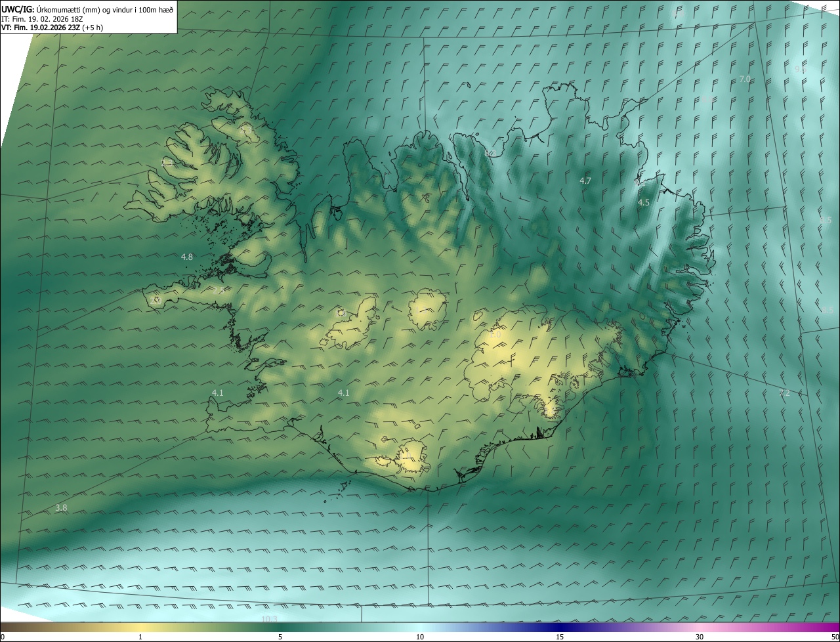Viewport: 840px width, 642px height.
Task: Click the 3.8 precipitation value label
Action: [61, 507]
